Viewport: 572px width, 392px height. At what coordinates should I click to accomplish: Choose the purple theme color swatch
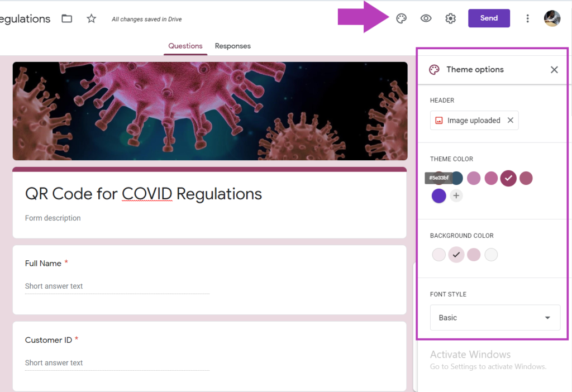coord(439,196)
